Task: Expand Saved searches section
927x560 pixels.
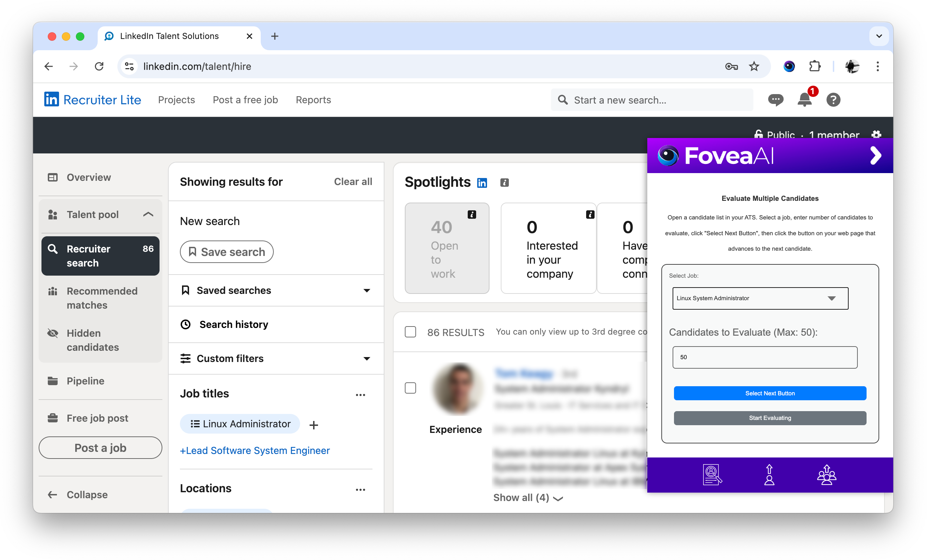Action: (276, 290)
